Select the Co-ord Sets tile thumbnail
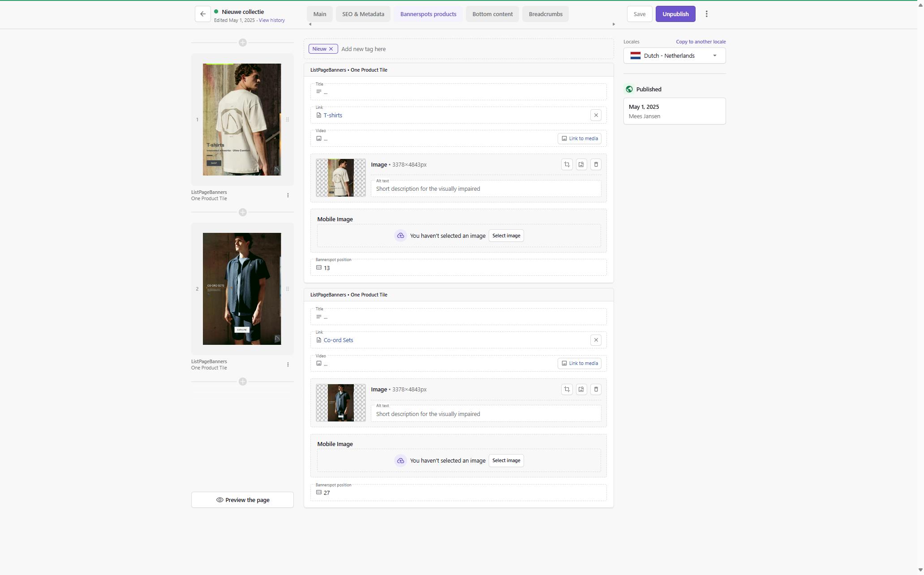This screenshot has width=924, height=575. tap(241, 288)
